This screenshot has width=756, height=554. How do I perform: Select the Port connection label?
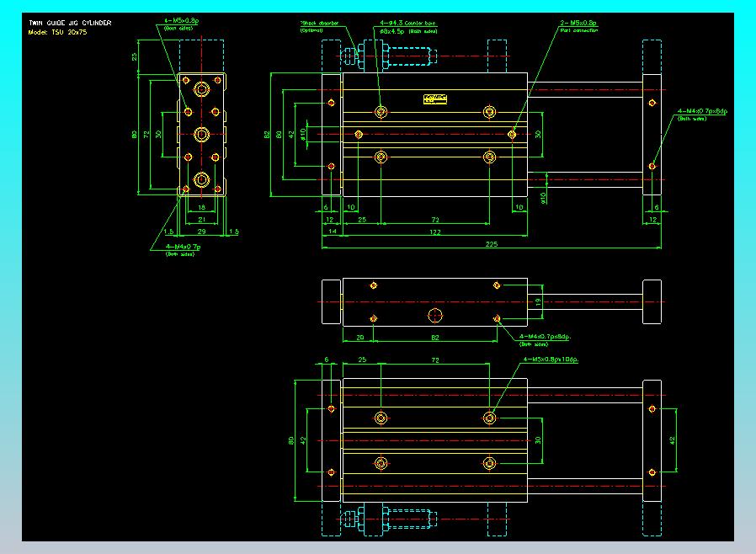coord(578,30)
